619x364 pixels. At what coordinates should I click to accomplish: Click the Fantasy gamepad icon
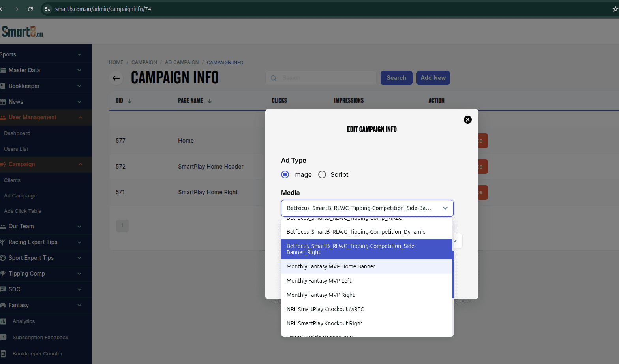tap(3, 305)
